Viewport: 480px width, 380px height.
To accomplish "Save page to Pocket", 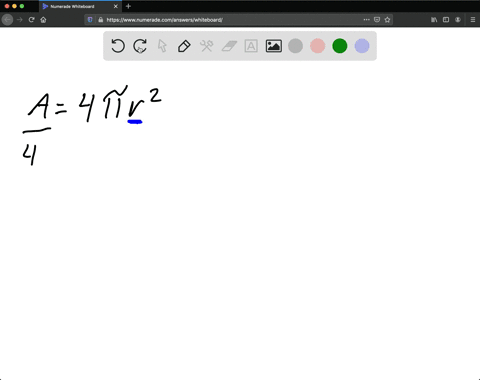I will point(377,20).
